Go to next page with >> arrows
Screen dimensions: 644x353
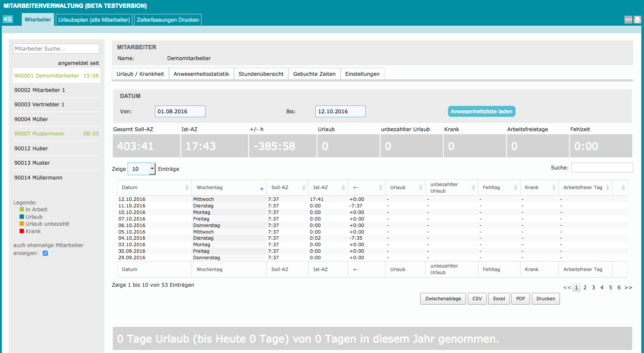pos(628,288)
